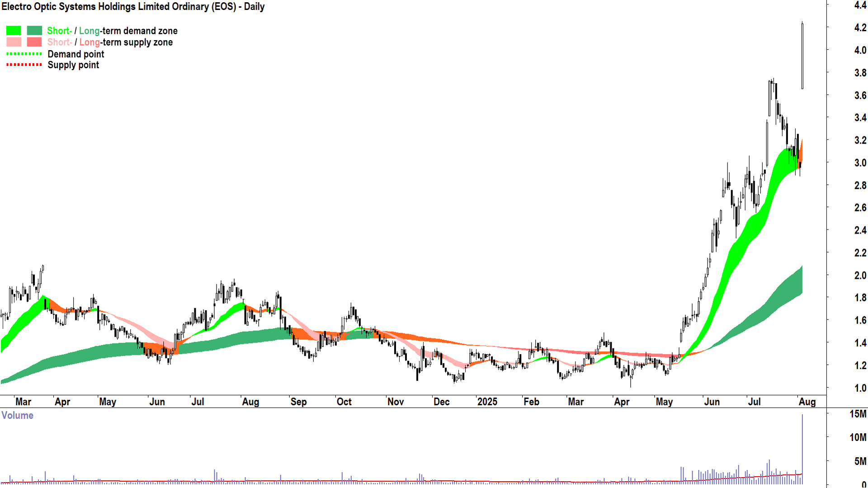Click the Volume panel label
Image resolution: width=868 pixels, height=488 pixels.
(x=17, y=415)
